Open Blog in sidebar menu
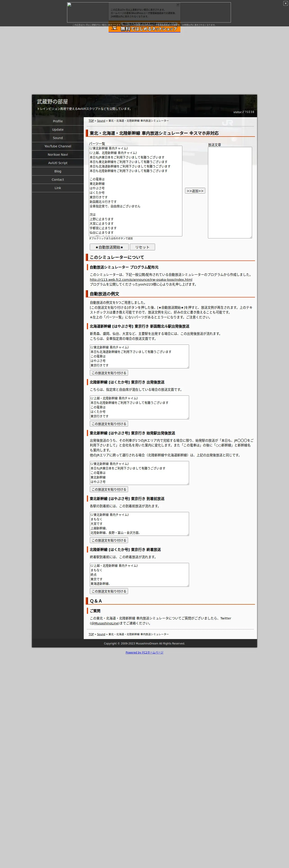The width and height of the screenshot is (289, 868). (58, 171)
